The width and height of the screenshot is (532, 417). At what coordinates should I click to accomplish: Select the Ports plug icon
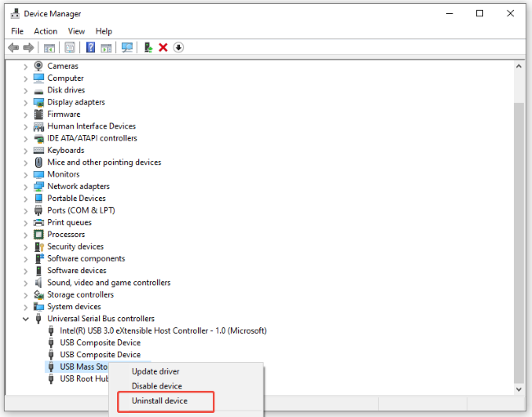tap(38, 210)
